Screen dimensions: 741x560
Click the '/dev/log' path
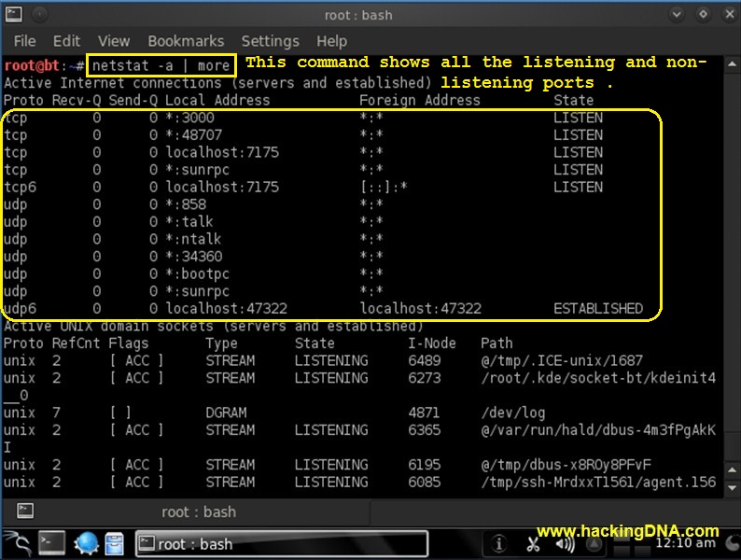coord(513,413)
